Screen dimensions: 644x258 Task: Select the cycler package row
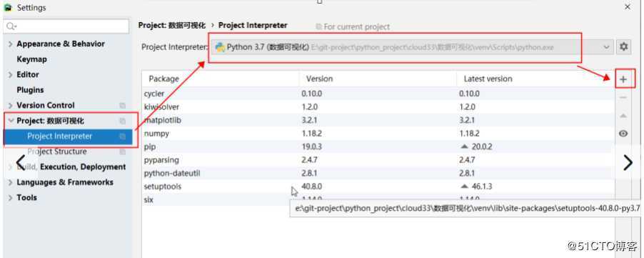[378, 94]
